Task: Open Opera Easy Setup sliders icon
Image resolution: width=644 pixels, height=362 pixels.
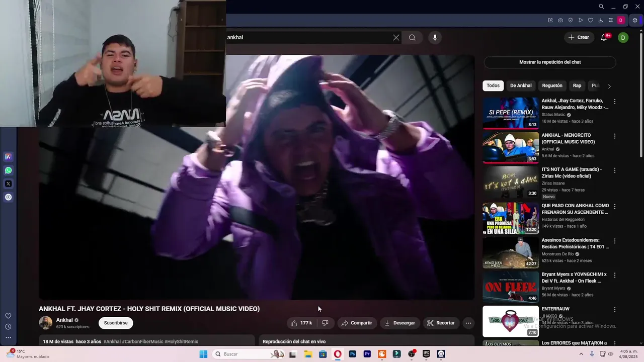Action: click(x=611, y=20)
